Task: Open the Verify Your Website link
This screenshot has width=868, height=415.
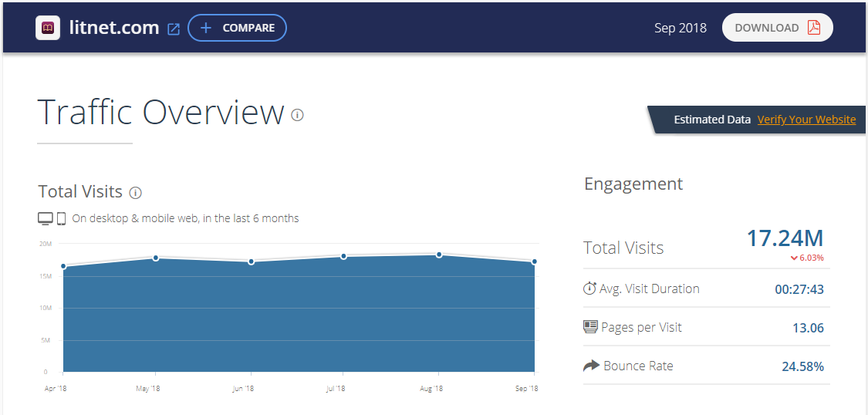Action: (x=806, y=120)
